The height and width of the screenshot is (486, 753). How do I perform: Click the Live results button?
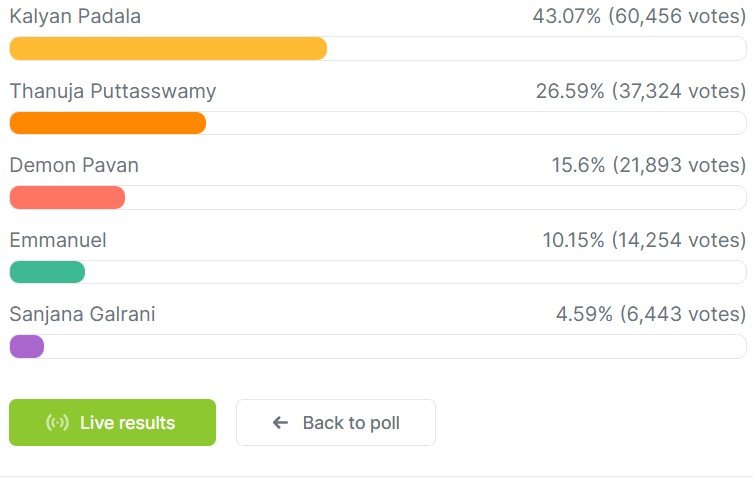click(112, 423)
